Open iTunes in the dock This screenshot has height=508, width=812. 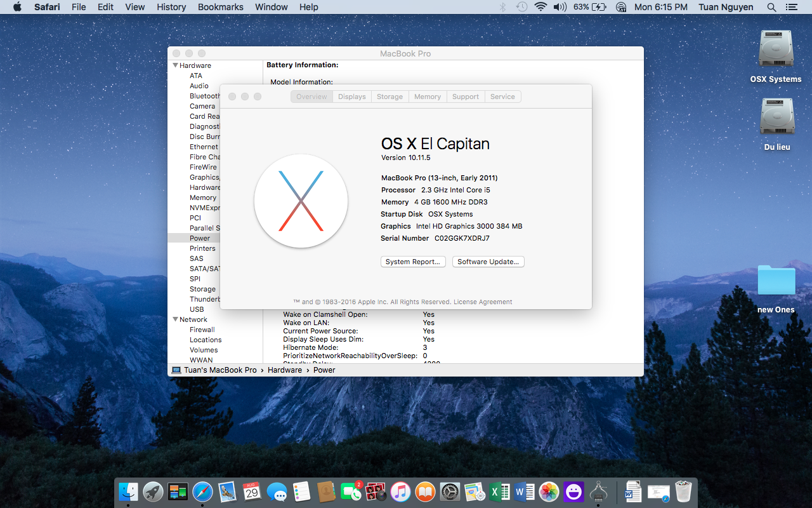tap(400, 491)
